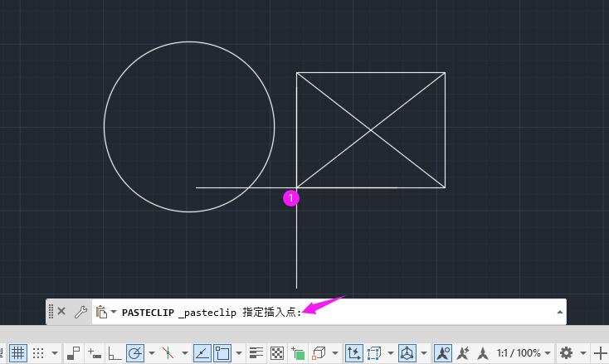
Task: Open 3D object snap dropdown arrow
Action: point(335,353)
